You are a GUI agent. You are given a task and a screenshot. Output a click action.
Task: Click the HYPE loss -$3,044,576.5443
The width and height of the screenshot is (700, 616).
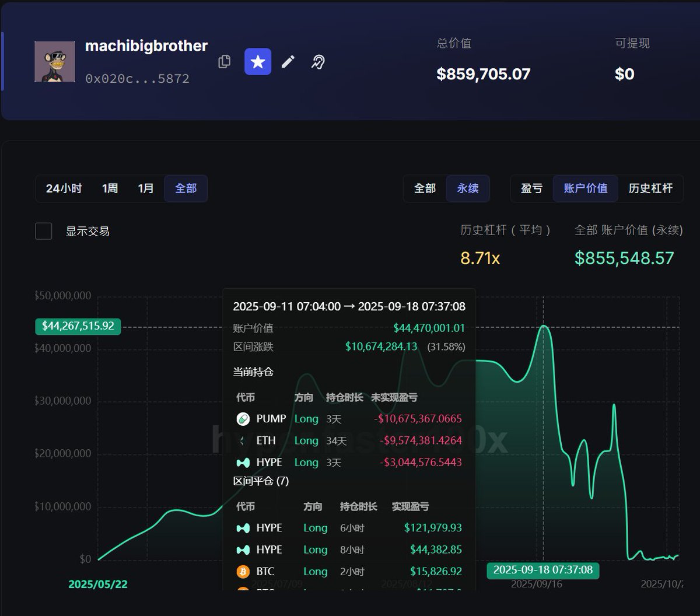pyautogui.click(x=421, y=463)
